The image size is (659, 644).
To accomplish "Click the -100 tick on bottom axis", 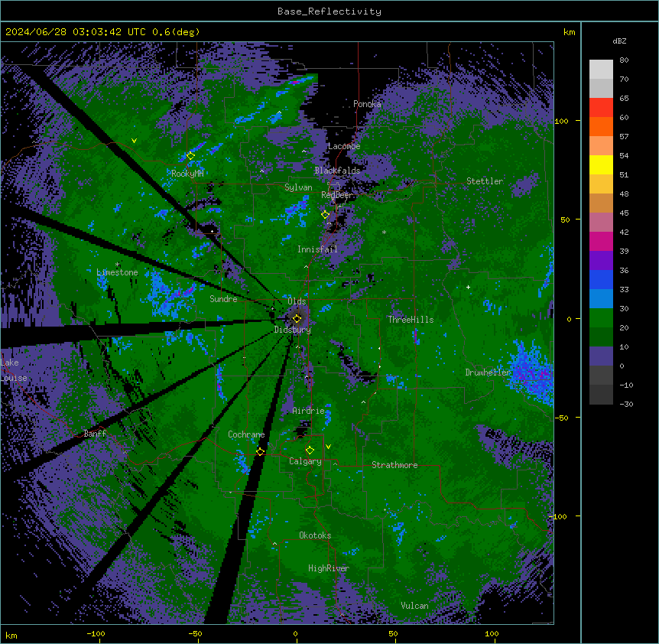I will tap(96, 633).
